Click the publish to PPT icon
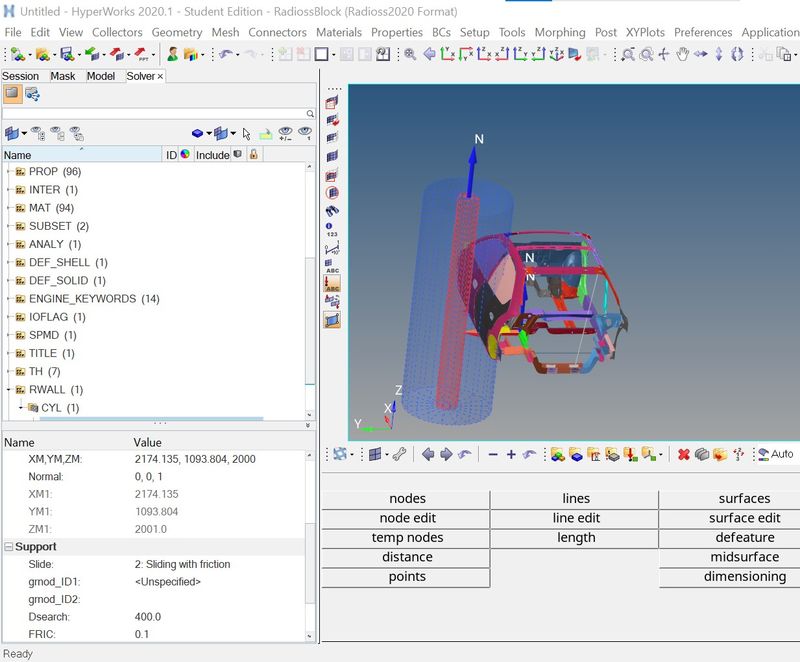This screenshot has width=800, height=662. pos(140,54)
